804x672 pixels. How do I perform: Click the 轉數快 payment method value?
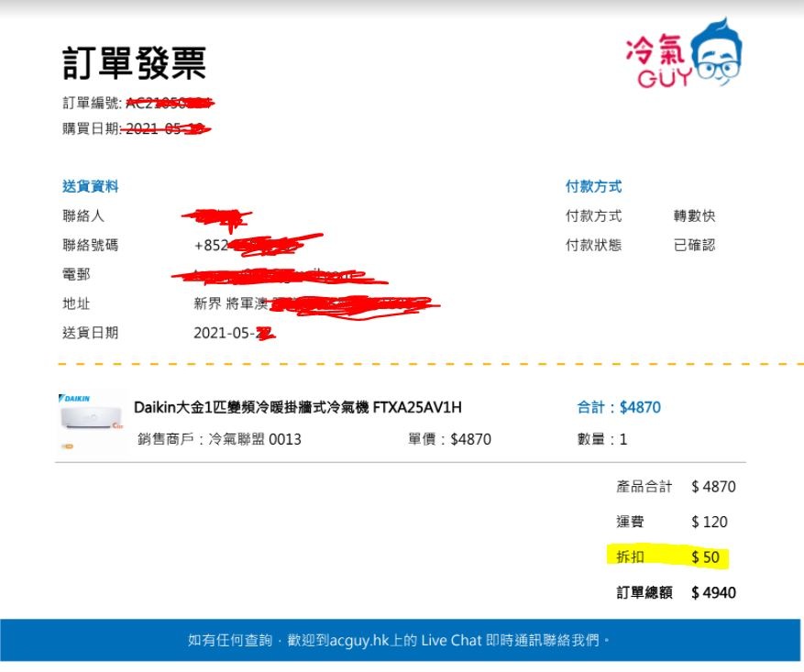[694, 215]
